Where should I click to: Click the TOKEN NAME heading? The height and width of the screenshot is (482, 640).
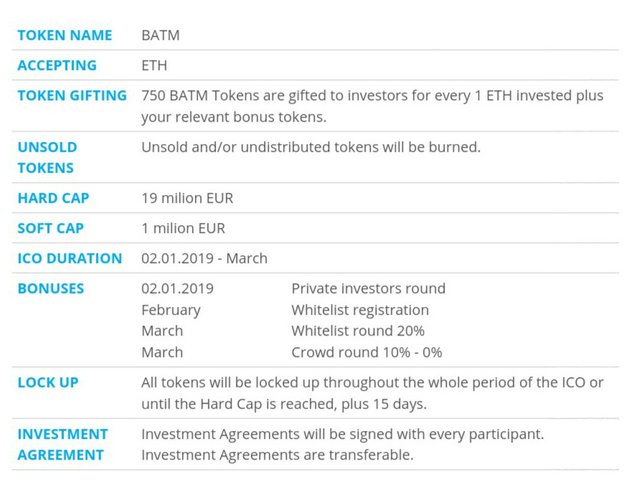pos(66,35)
